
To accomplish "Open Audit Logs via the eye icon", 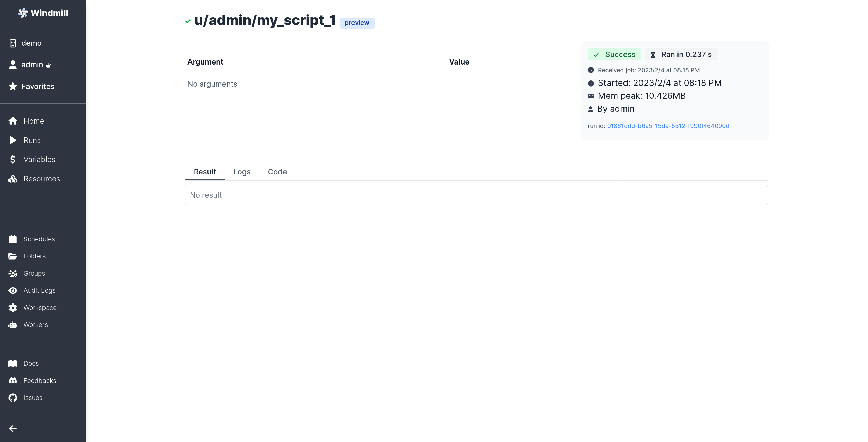I will tap(13, 290).
